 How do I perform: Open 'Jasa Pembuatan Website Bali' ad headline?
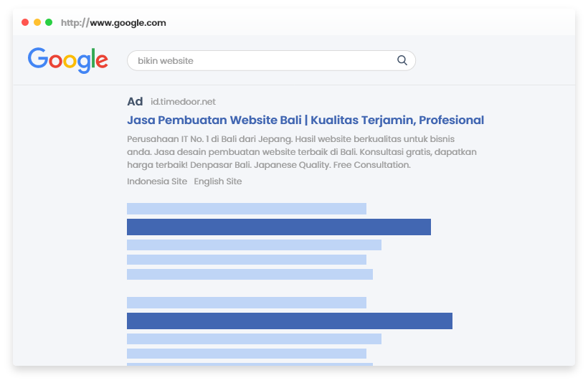click(305, 120)
